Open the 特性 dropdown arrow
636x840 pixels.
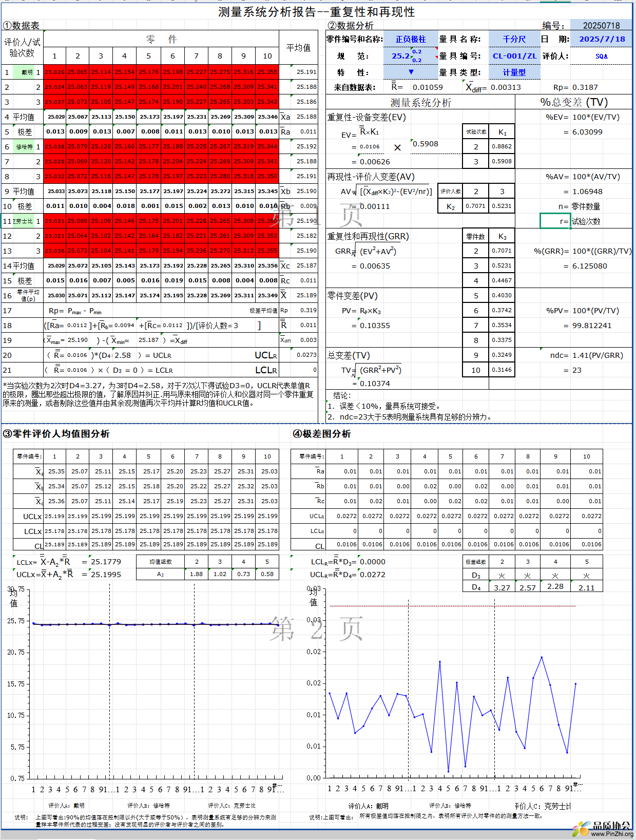[411, 72]
